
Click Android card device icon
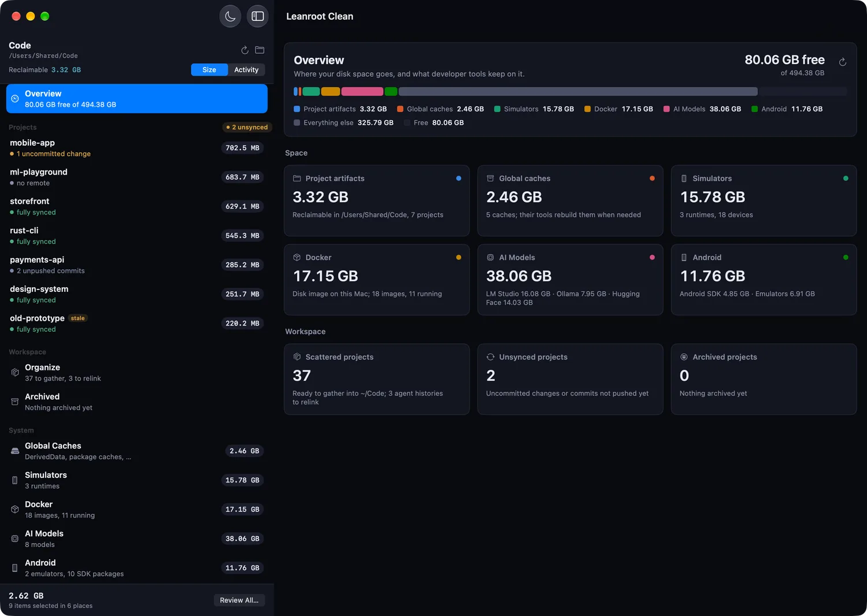[684, 258]
